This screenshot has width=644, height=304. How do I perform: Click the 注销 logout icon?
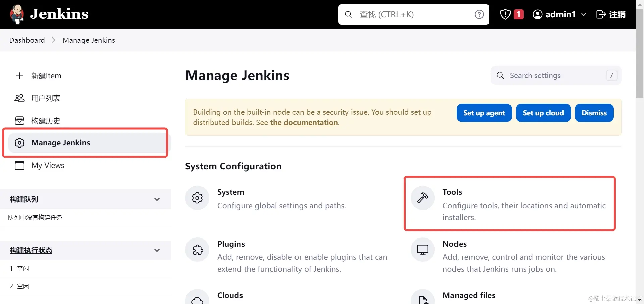point(601,14)
